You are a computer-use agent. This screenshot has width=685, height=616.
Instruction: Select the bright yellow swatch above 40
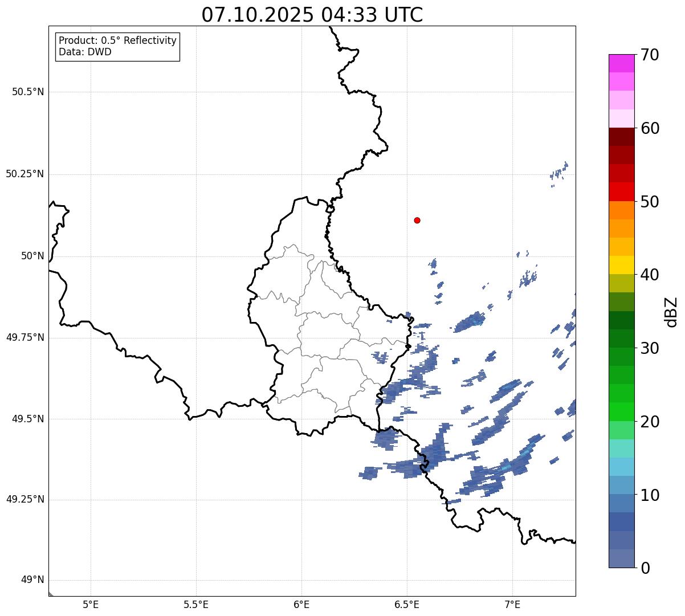tap(622, 265)
